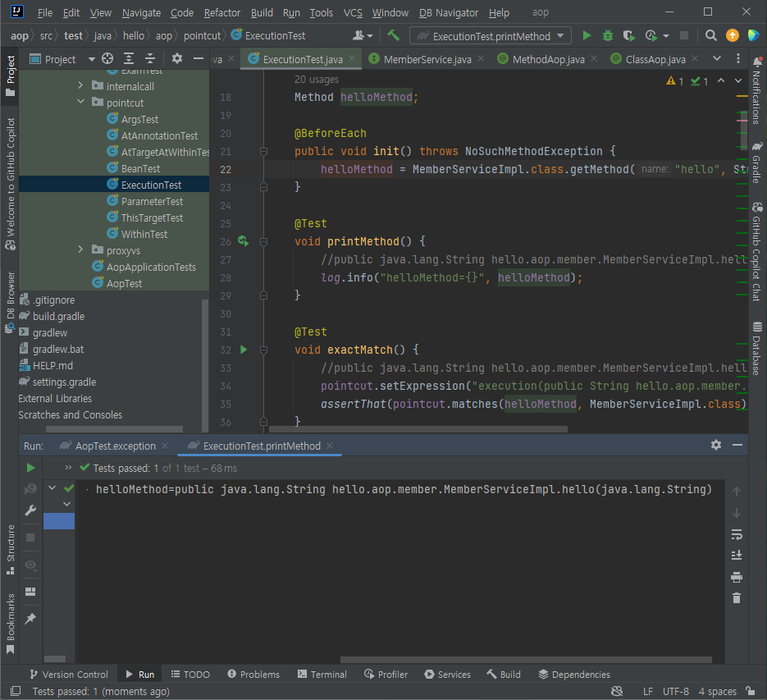Open Search Everywhere magnifier icon
The image size is (767, 700).
point(711,36)
